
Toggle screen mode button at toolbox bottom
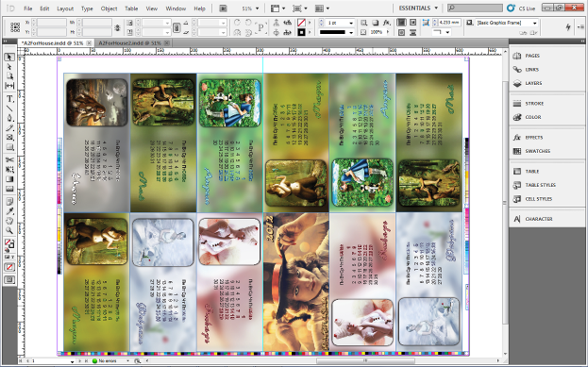[x=9, y=280]
